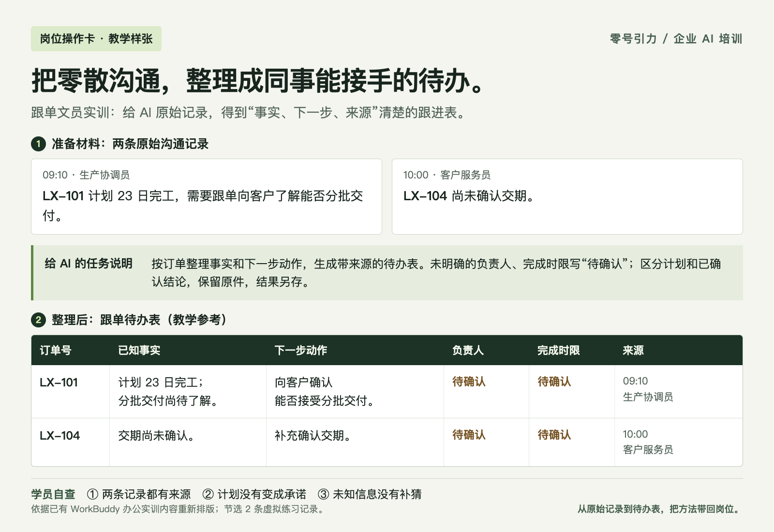
Task: Click 待确认 under 负责人 in the LX-104 row
Action: [469, 435]
